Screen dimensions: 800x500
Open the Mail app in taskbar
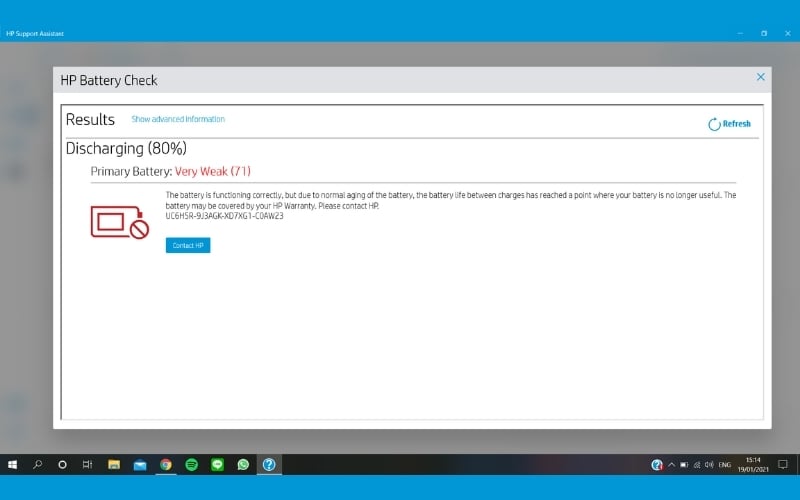[140, 465]
